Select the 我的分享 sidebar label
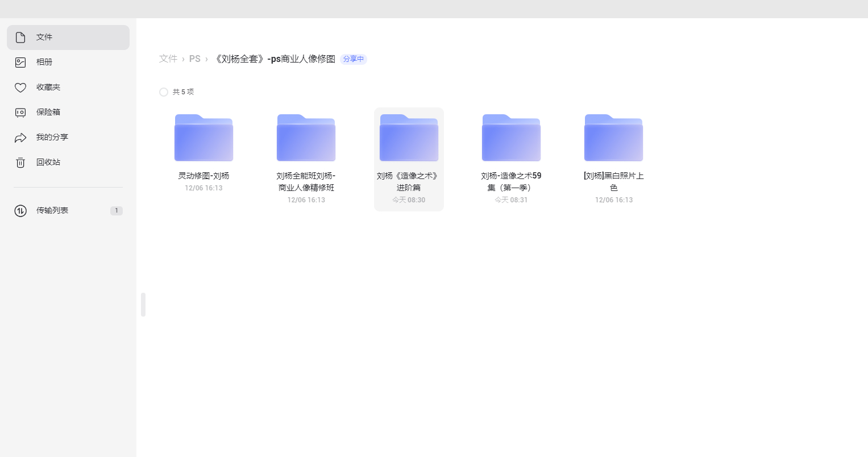 (x=52, y=138)
